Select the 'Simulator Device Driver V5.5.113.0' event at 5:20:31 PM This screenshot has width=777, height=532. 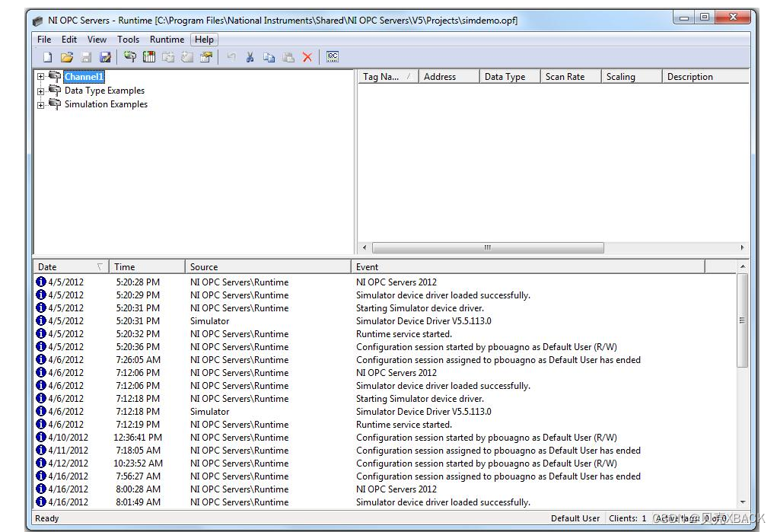[424, 320]
